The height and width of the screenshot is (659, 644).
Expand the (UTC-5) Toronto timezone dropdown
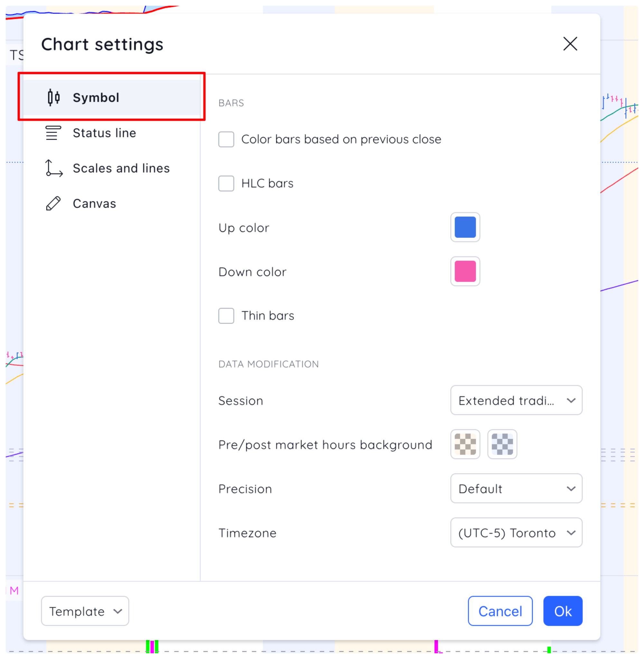click(x=516, y=533)
